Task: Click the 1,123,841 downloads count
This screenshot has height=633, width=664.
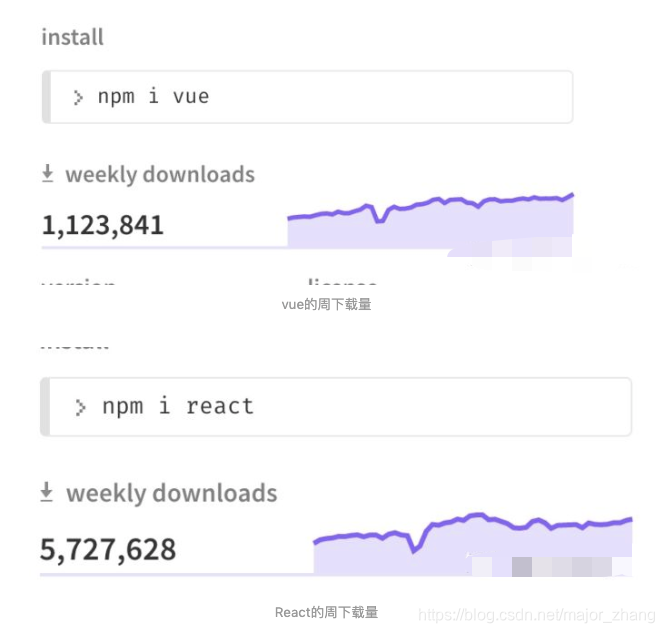Action: click(102, 225)
